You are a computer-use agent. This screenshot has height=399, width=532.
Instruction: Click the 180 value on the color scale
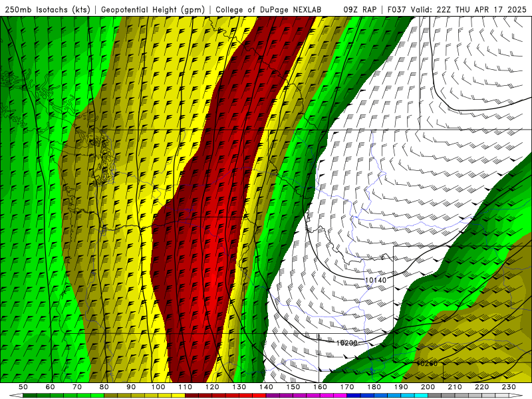click(x=374, y=387)
